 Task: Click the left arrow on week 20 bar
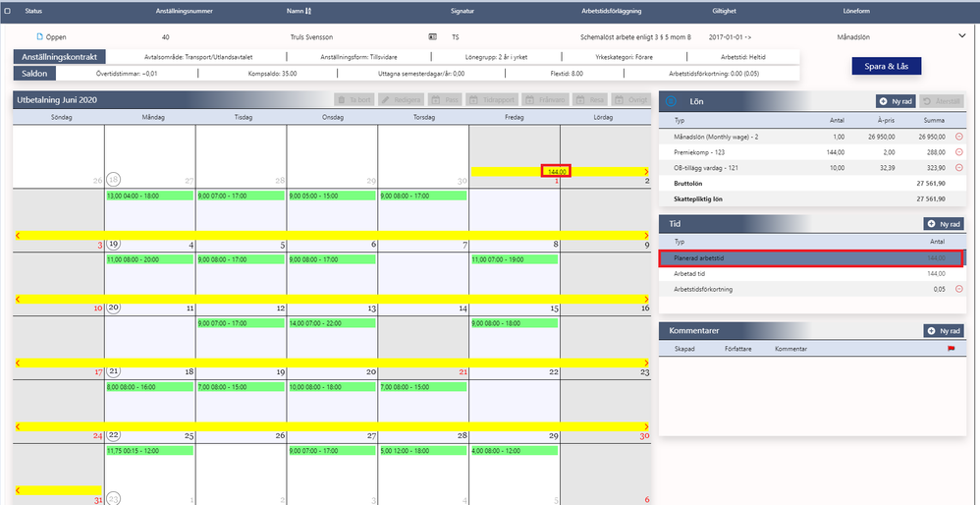[x=18, y=299]
